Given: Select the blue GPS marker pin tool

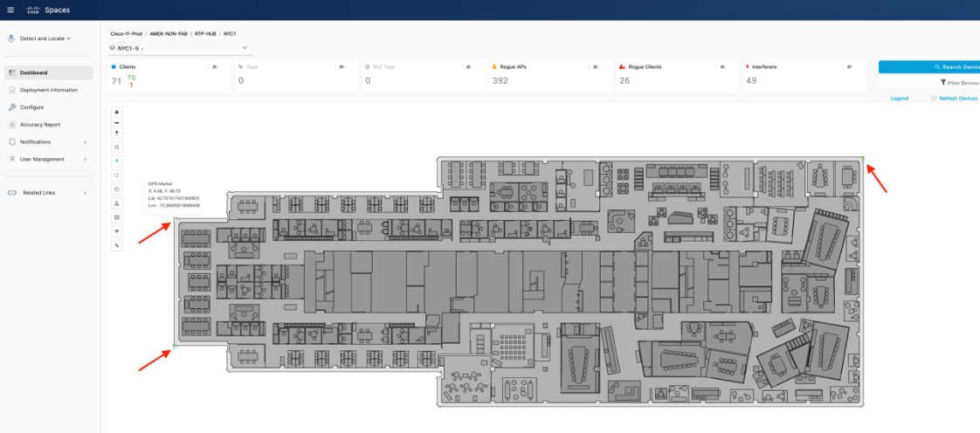Looking at the screenshot, I should tap(117, 162).
